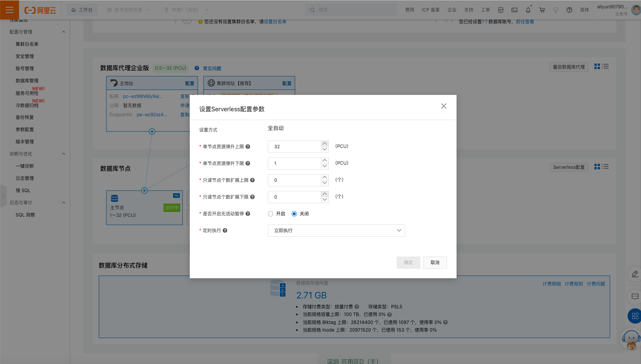This screenshot has height=364, width=641.
Task: Open the hamburger product menu top-left
Action: coord(9,10)
